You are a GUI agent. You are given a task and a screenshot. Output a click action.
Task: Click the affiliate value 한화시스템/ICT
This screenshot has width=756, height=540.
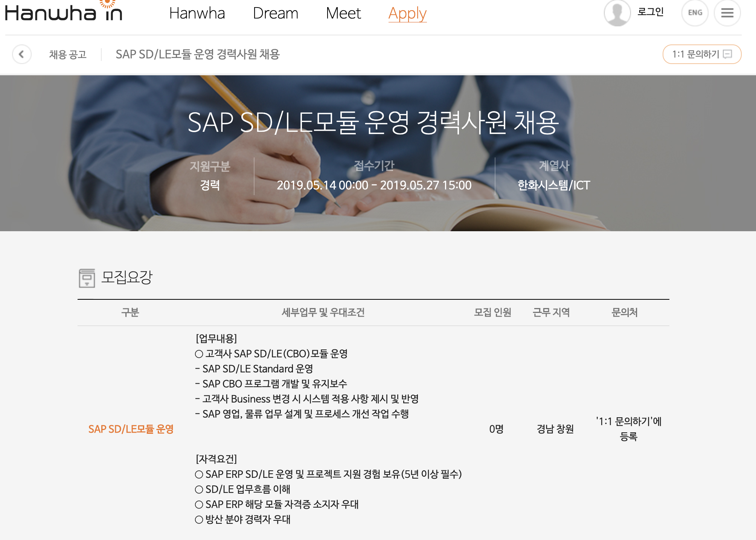(554, 185)
